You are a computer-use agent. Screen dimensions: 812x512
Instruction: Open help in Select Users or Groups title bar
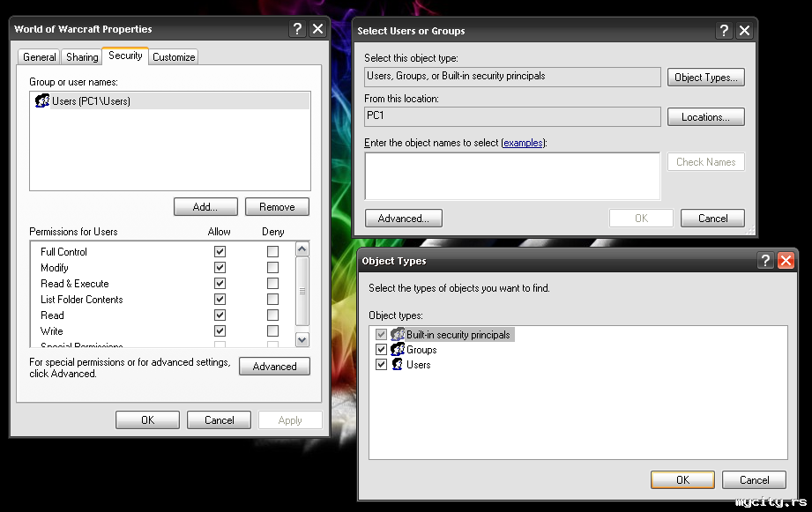pos(724,31)
